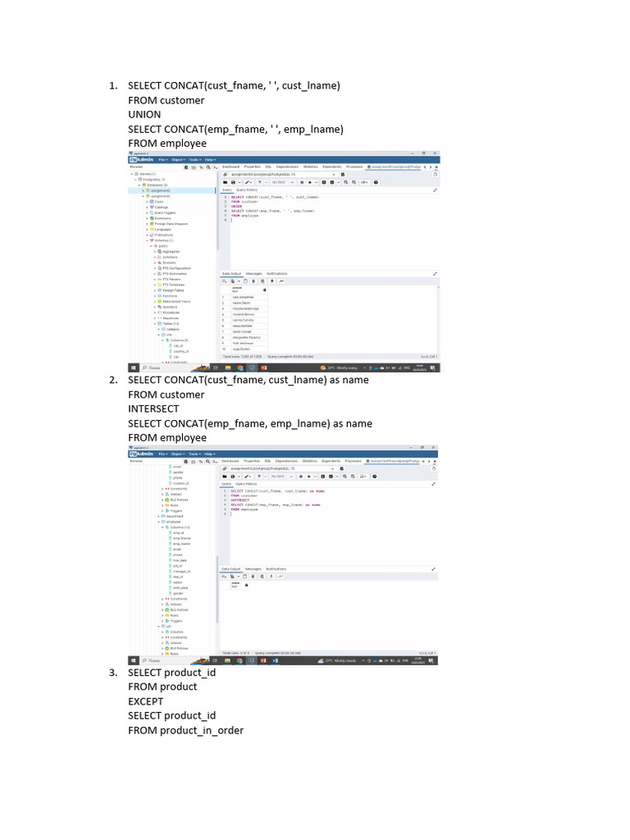Viewport: 630px width, 840px height.
Task: Click Delete row trash icon in UNION screenshot results
Action: click(254, 281)
